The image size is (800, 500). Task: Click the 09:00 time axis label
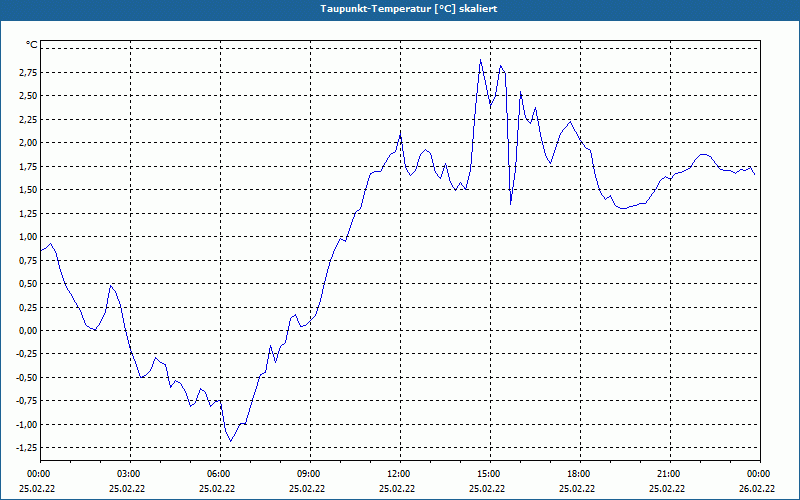click(x=310, y=474)
